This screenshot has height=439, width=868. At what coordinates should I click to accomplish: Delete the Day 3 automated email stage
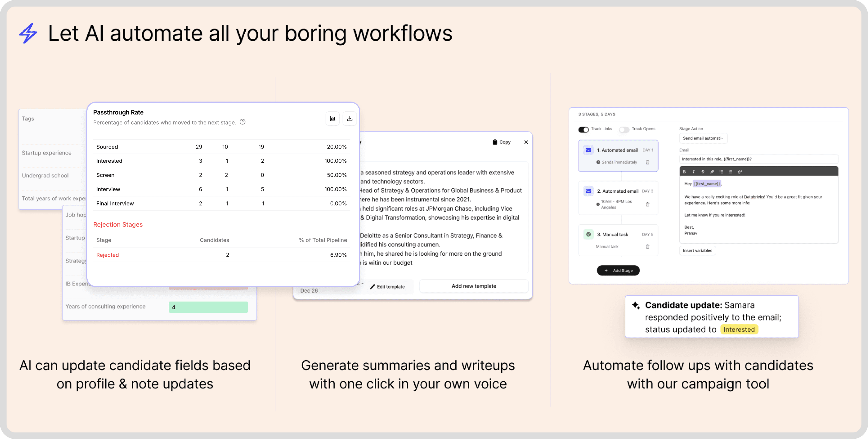coord(647,204)
